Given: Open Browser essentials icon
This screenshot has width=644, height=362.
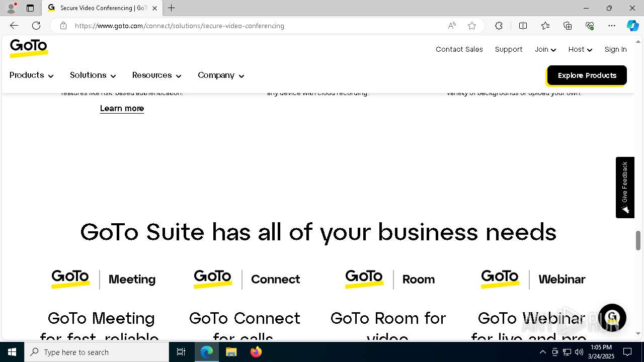Looking at the screenshot, I should coord(590,26).
